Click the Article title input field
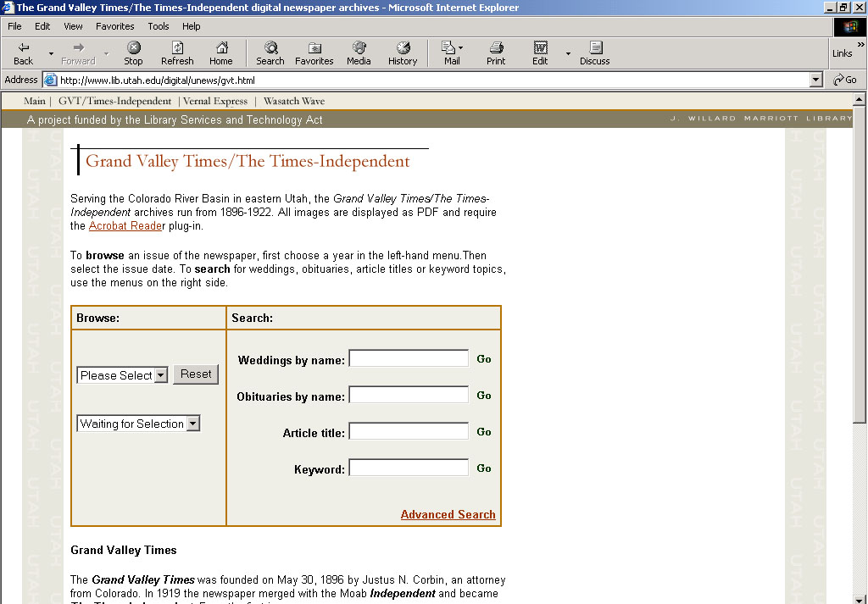The image size is (868, 604). click(x=409, y=431)
